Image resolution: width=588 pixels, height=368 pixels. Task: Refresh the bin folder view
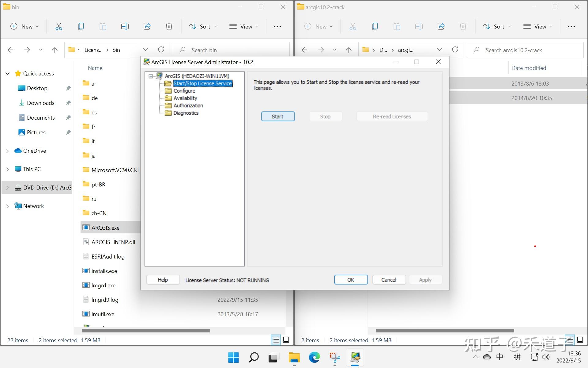pyautogui.click(x=161, y=49)
